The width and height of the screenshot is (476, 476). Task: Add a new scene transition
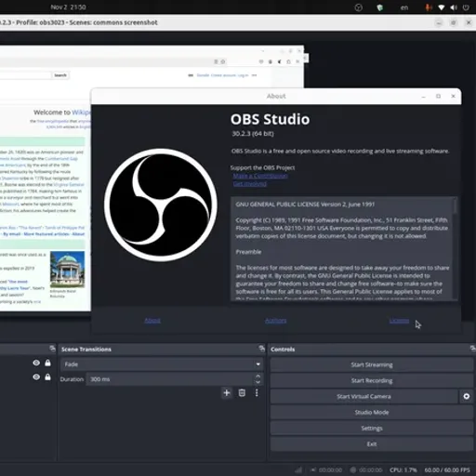click(x=227, y=393)
